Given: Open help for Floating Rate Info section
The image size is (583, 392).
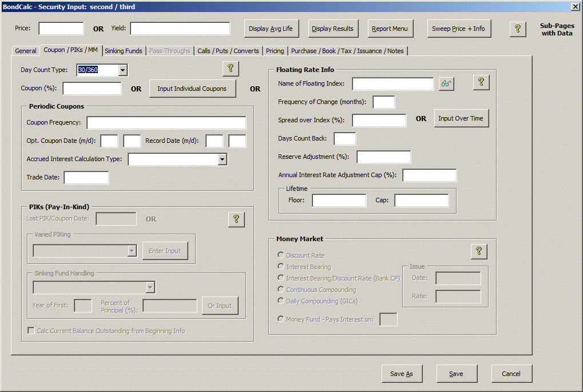Looking at the screenshot, I should click(x=481, y=82).
